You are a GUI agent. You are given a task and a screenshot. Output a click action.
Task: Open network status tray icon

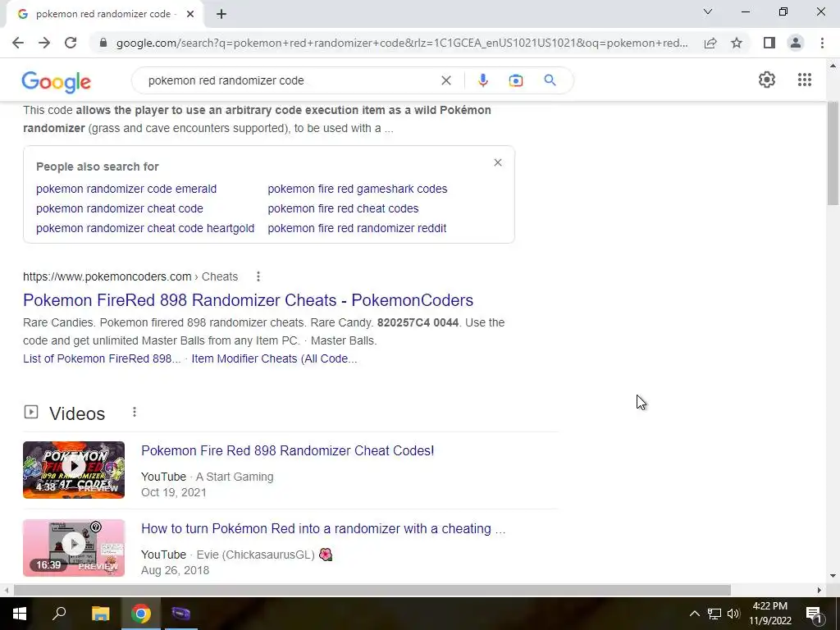point(714,614)
